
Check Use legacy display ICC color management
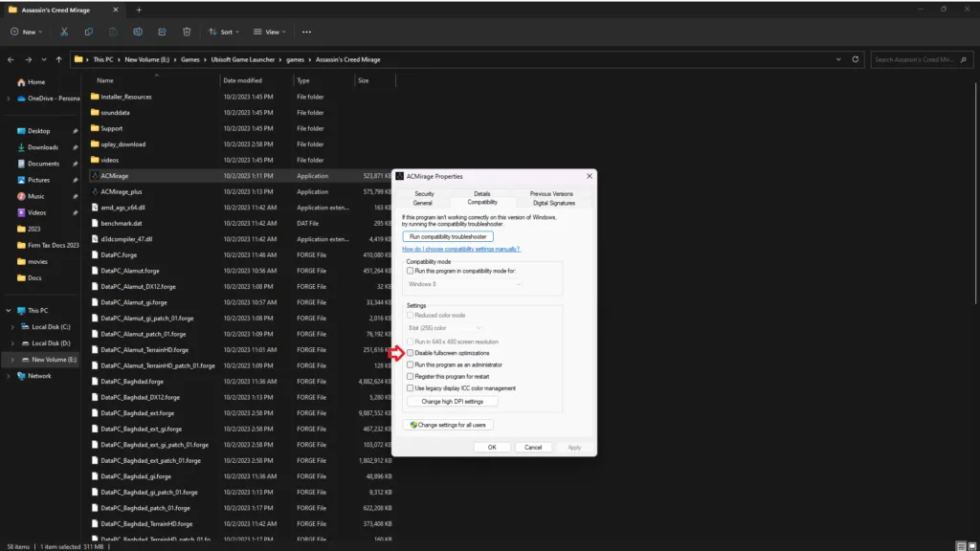pyautogui.click(x=410, y=388)
